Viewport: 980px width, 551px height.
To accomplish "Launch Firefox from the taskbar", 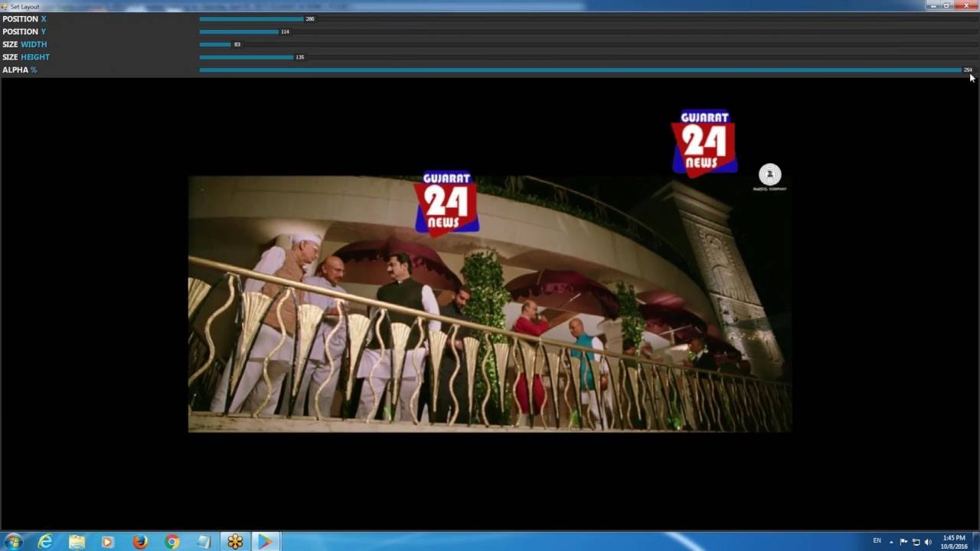I will 139,542.
